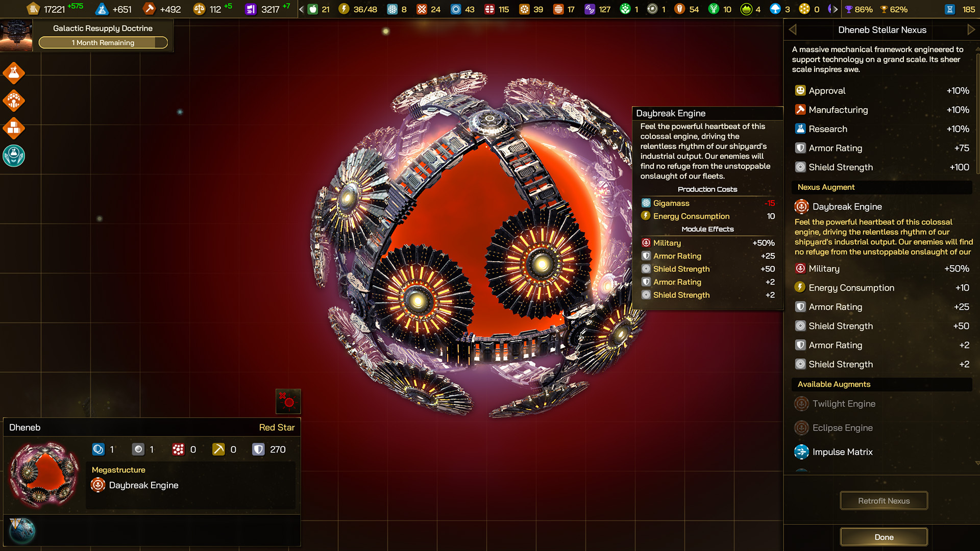Click the manufacturing hammer icon showing +492
The width and height of the screenshot is (980, 551).
click(149, 9)
